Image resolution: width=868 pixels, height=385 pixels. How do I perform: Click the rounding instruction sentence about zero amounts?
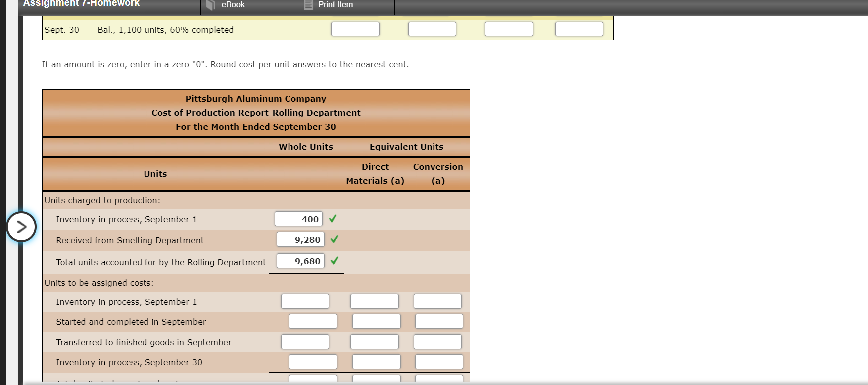point(225,64)
